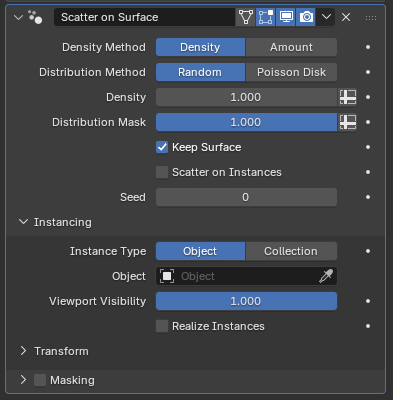Click animate dot beside Seed
This screenshot has width=393, height=400.
[368, 197]
